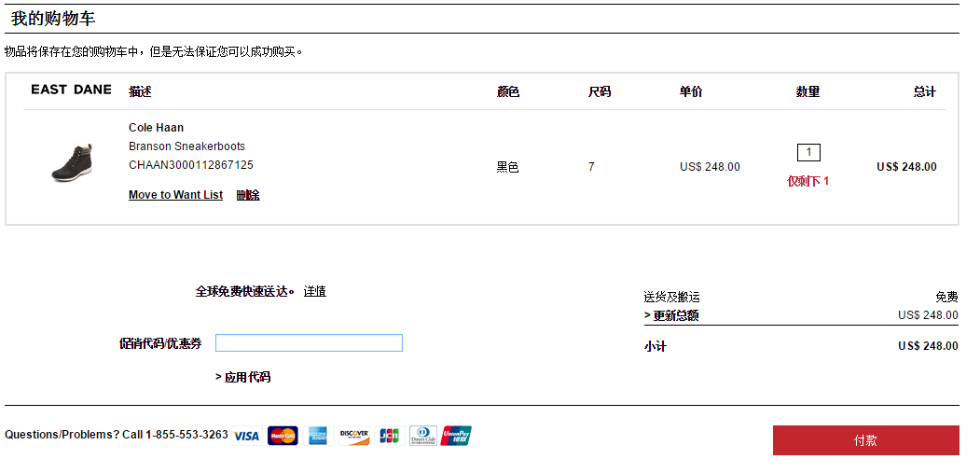
Task: Click the UnionPay card icon
Action: tap(456, 436)
